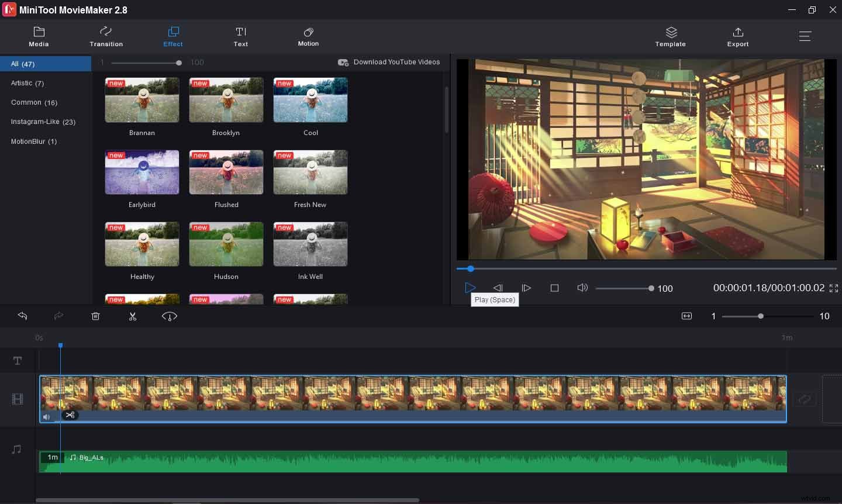Viewport: 842px width, 504px height.
Task: Click the Export button
Action: tap(738, 36)
